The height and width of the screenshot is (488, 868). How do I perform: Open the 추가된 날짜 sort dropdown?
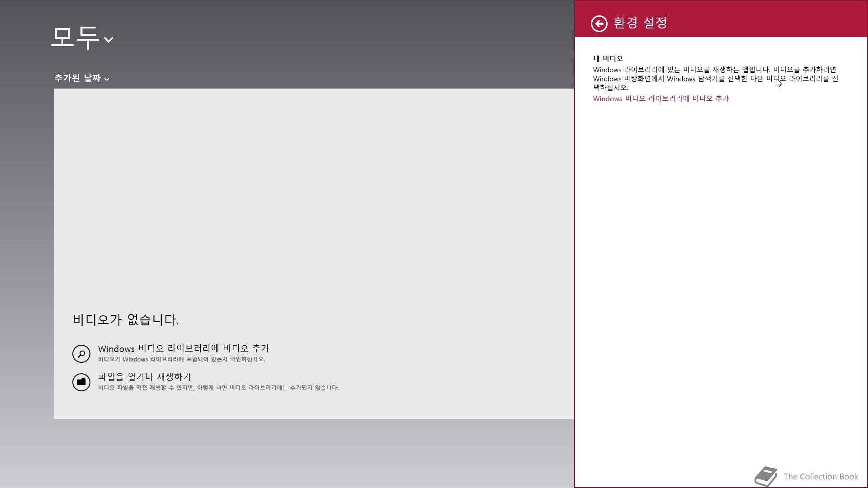pos(82,78)
